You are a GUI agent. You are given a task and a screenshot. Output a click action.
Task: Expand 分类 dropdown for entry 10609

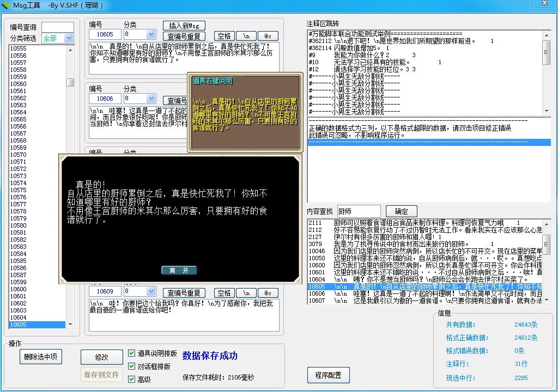[x=151, y=292]
